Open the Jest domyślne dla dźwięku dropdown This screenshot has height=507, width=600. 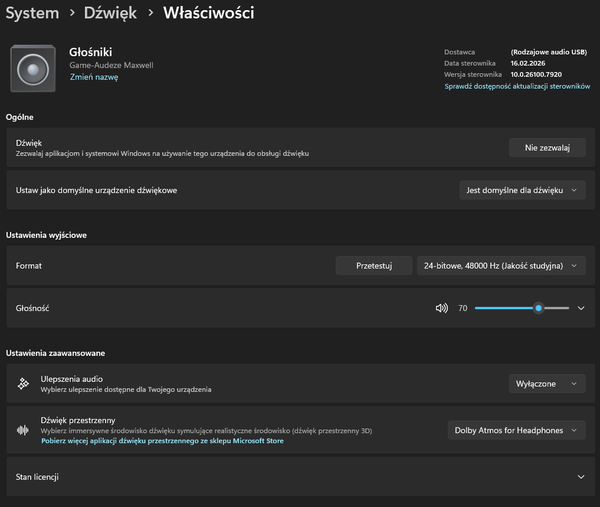pos(520,189)
